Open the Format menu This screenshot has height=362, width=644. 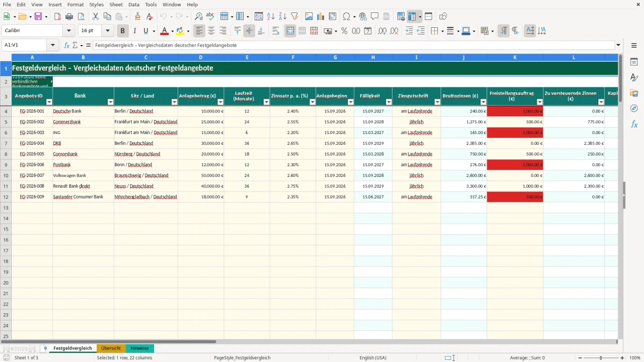click(76, 4)
